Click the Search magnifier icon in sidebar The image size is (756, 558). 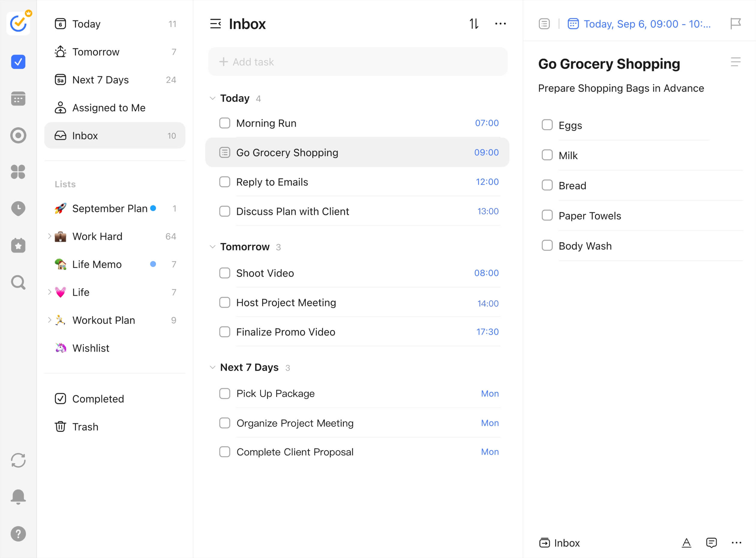[x=18, y=282]
